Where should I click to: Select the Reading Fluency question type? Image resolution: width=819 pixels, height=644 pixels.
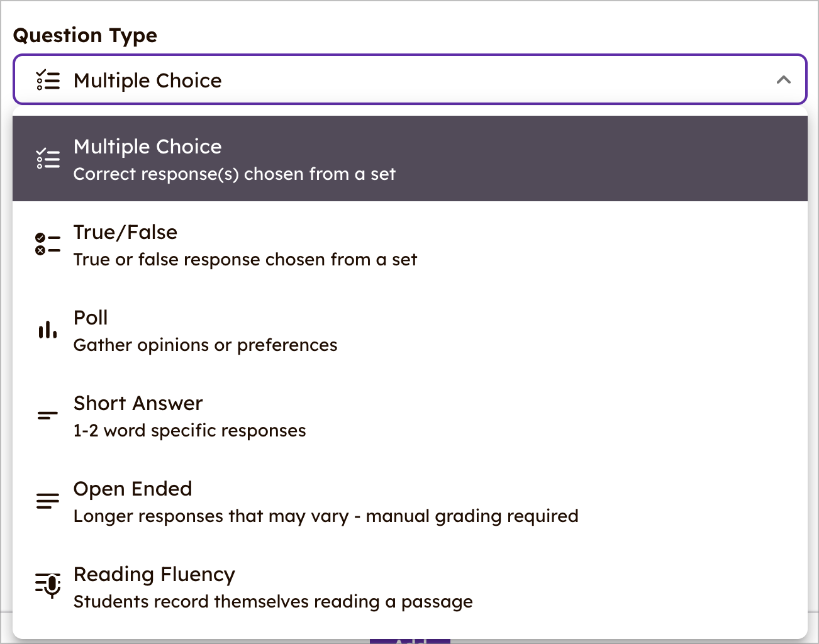(x=273, y=586)
